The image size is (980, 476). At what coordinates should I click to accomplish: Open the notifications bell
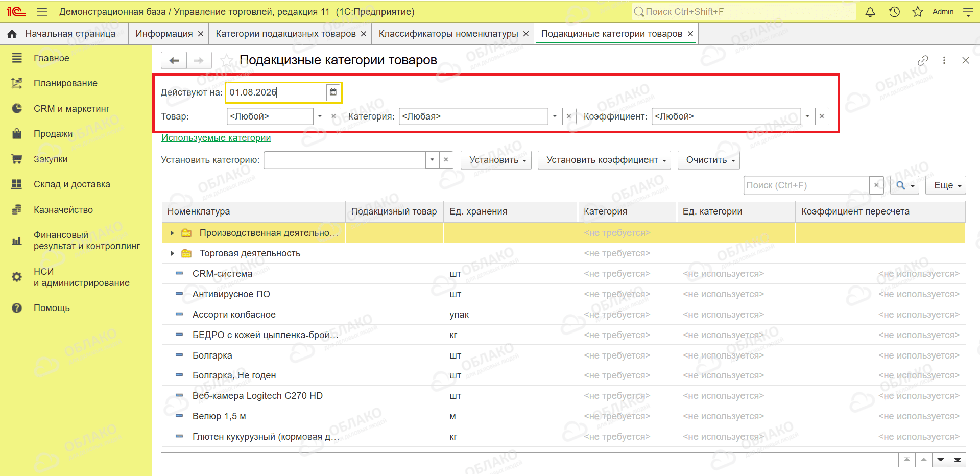coord(870,12)
